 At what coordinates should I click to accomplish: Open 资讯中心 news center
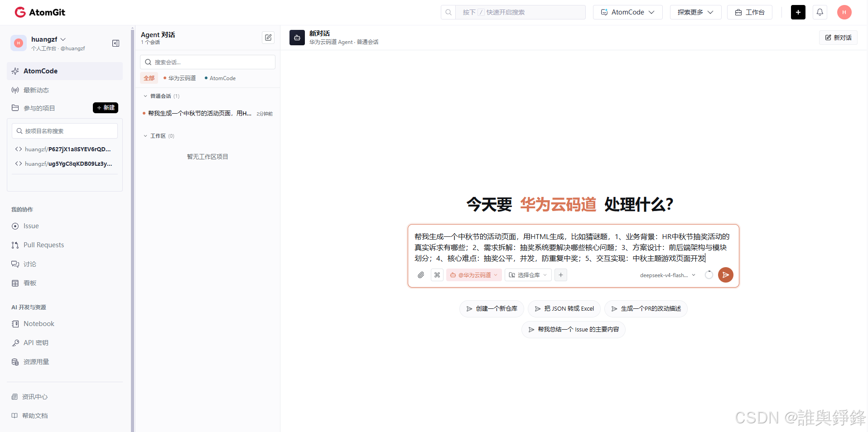(x=65, y=397)
